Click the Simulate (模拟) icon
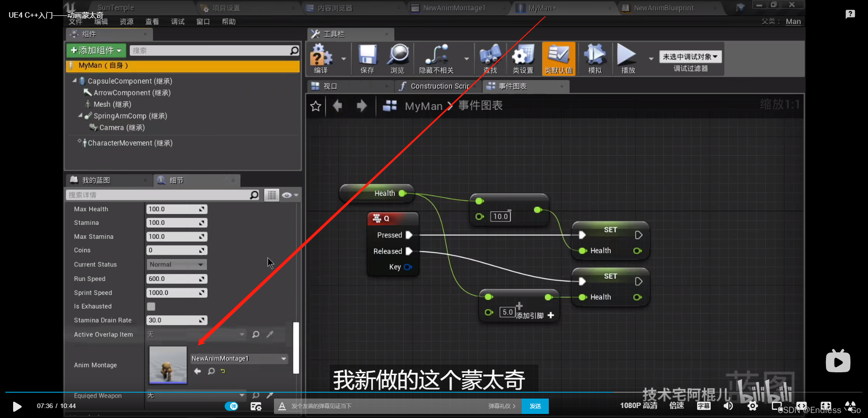The height and width of the screenshot is (418, 868). coord(595,55)
